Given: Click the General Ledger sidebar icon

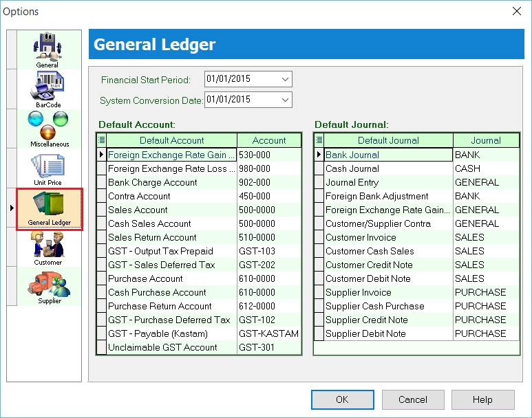Looking at the screenshot, I should point(49,209).
